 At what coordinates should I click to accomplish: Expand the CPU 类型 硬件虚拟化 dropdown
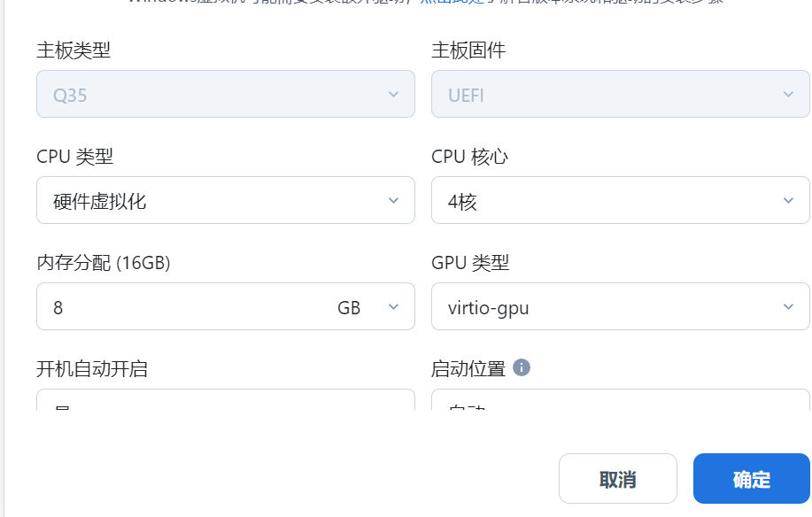226,200
